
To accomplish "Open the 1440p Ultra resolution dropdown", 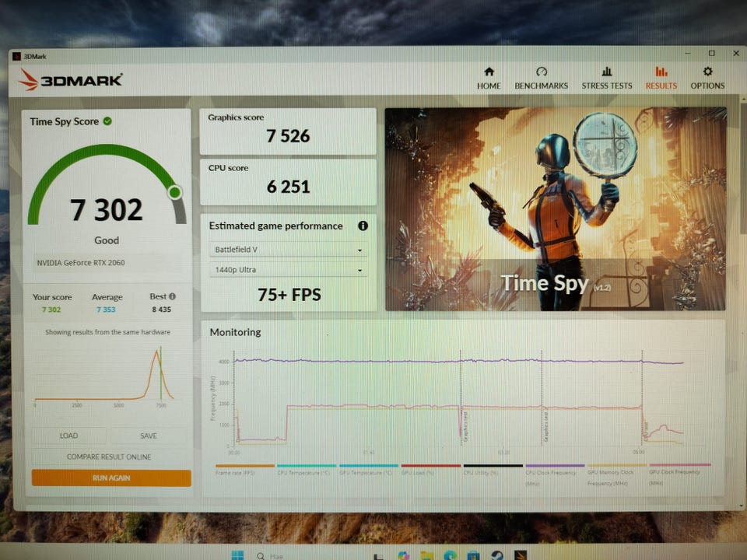I will (288, 270).
